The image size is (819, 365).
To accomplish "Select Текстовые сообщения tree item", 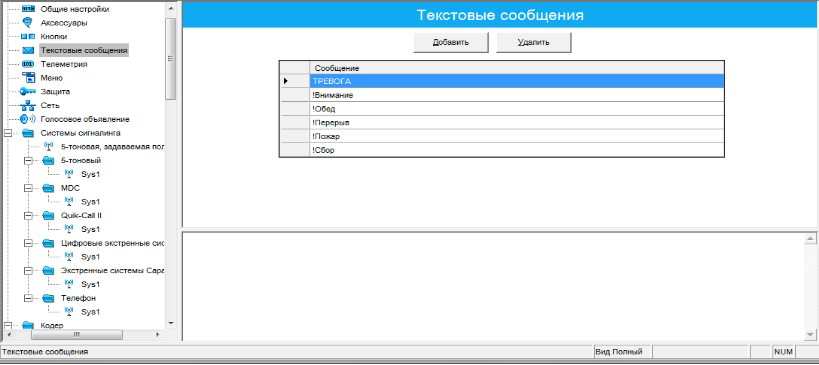I will click(x=84, y=51).
